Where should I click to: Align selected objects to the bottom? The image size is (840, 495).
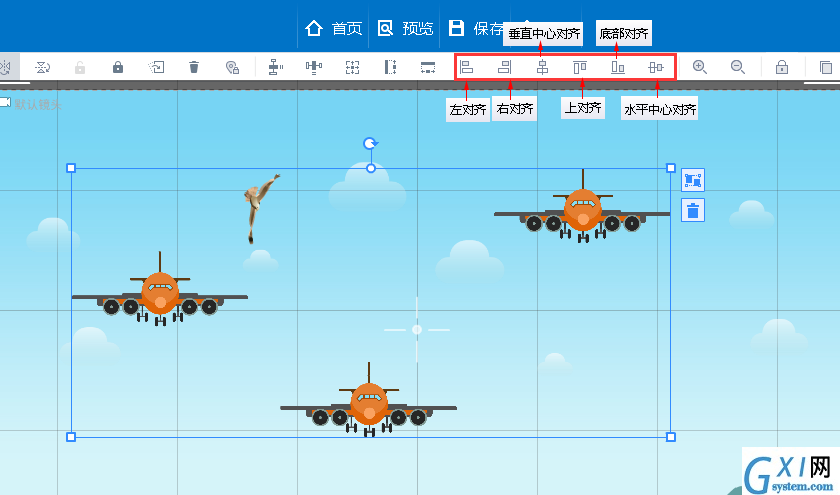[618, 67]
